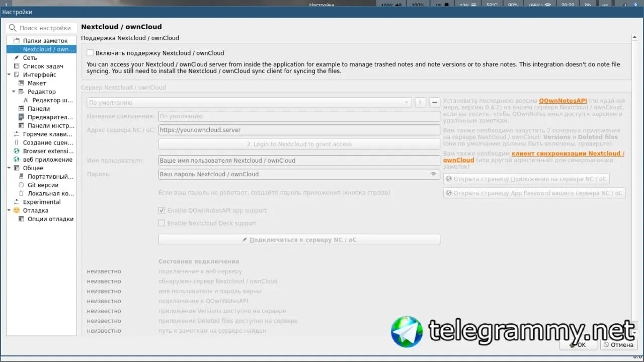The width and height of the screenshot is (644, 362).
Task: Click the font icon beside Редактор ш…
Action: tap(26, 100)
